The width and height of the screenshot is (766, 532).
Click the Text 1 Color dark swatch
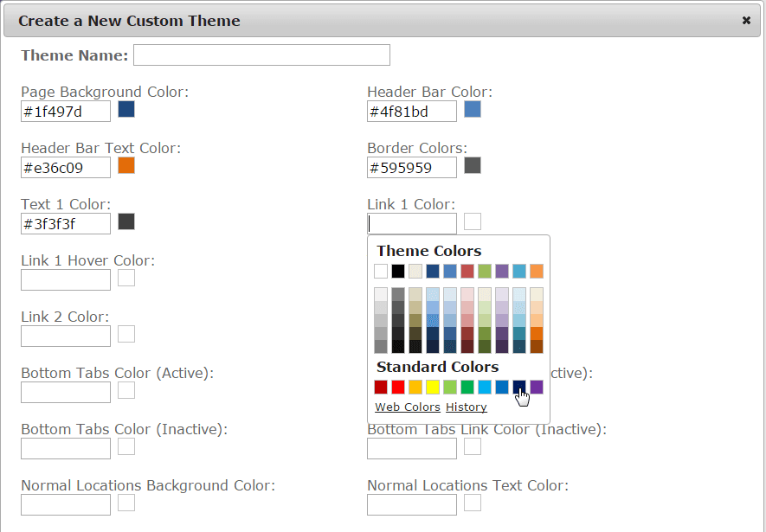pos(126,221)
